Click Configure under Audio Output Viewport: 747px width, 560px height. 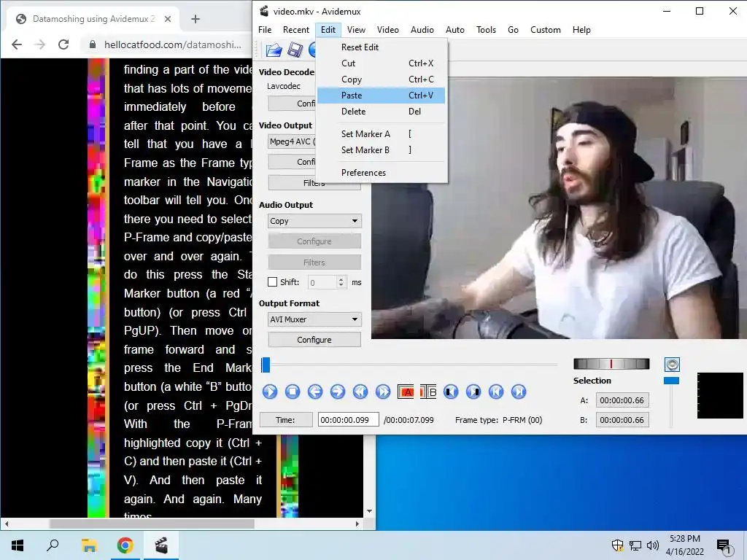click(314, 241)
